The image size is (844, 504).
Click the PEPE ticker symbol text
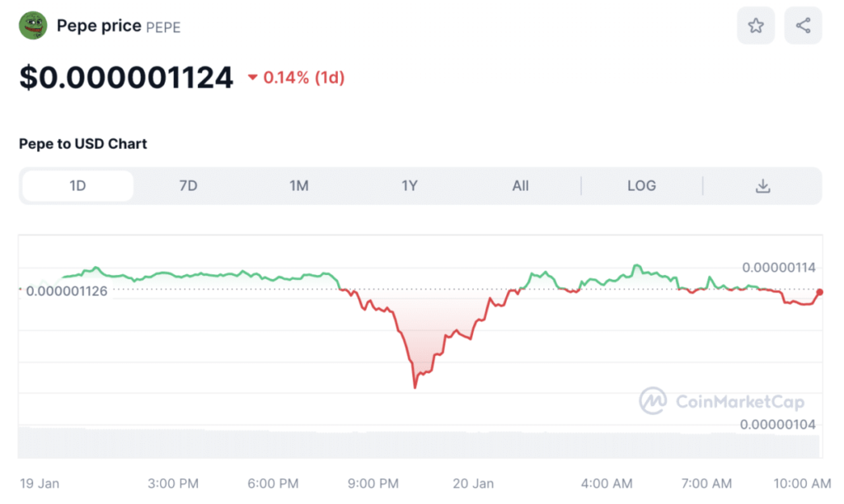point(163,27)
